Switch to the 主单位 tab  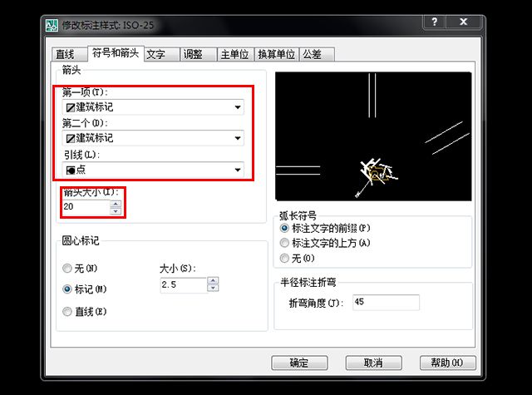coord(235,54)
